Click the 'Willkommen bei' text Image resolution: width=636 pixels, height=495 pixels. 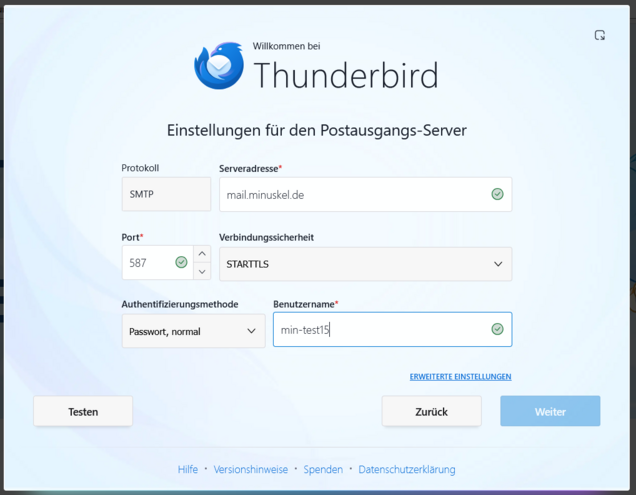pos(286,46)
